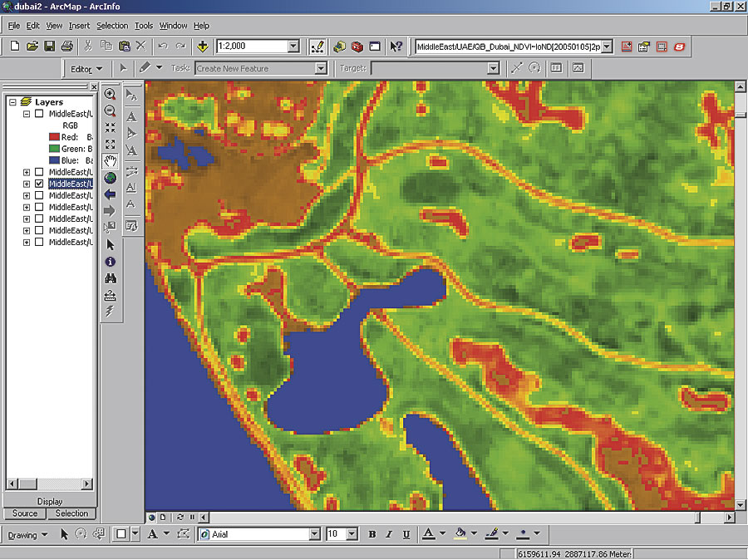
Task: Go back to previous extent arrow
Action: pyautogui.click(x=111, y=194)
